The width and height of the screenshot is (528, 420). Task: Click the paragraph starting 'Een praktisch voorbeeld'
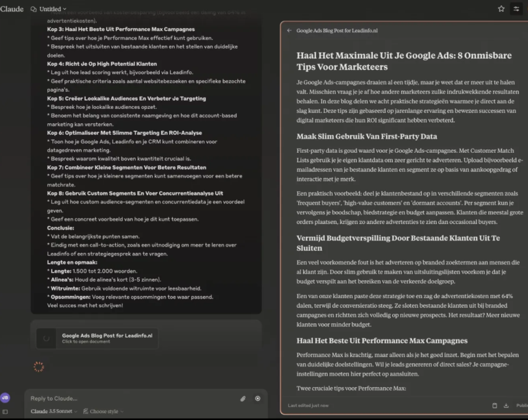[x=409, y=208]
